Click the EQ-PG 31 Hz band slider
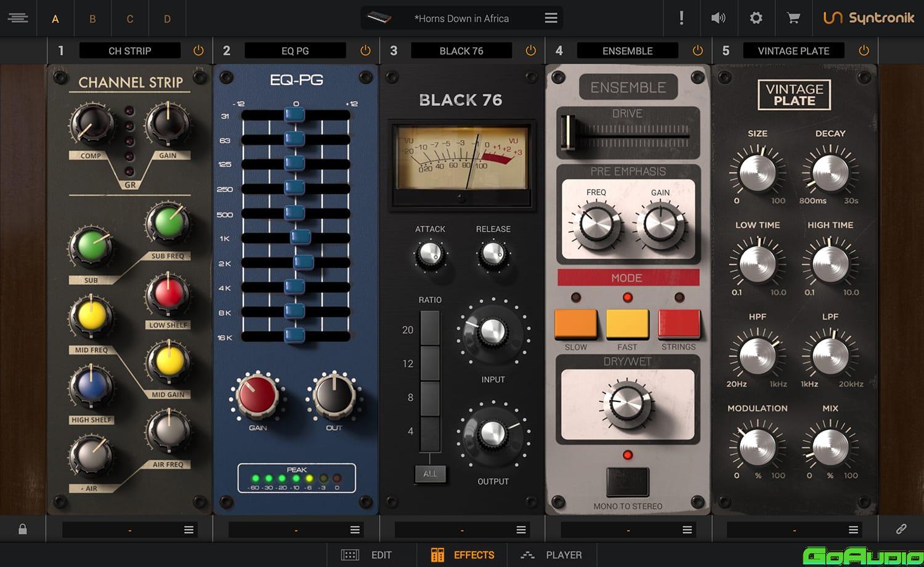Viewport: 924px width, 567px height. 296,115
